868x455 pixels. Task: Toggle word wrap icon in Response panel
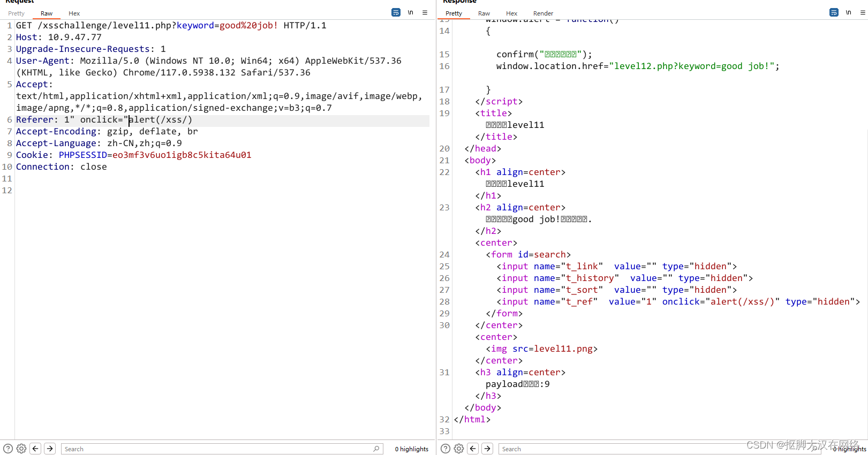pyautogui.click(x=834, y=12)
